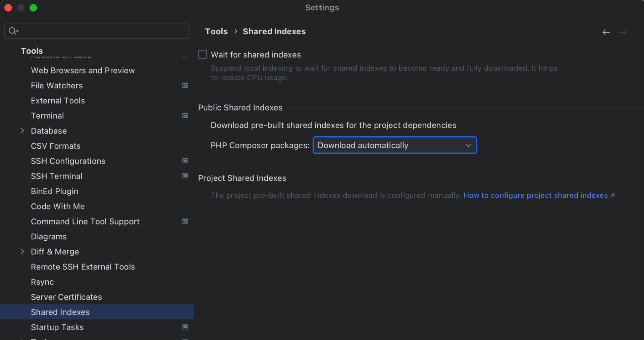644x340 pixels.
Task: Expand the Diff & Merge tree node
Action: [22, 252]
